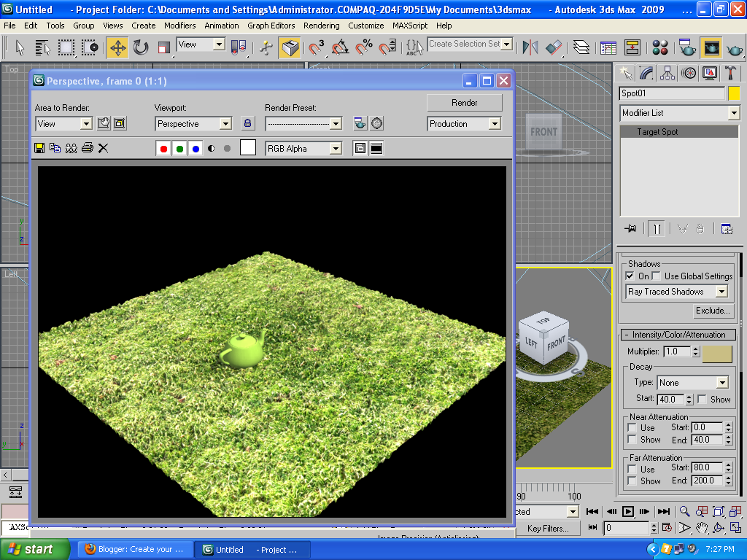This screenshot has width=747, height=560.
Task: Enable Decay Show checkbox
Action: point(702,399)
